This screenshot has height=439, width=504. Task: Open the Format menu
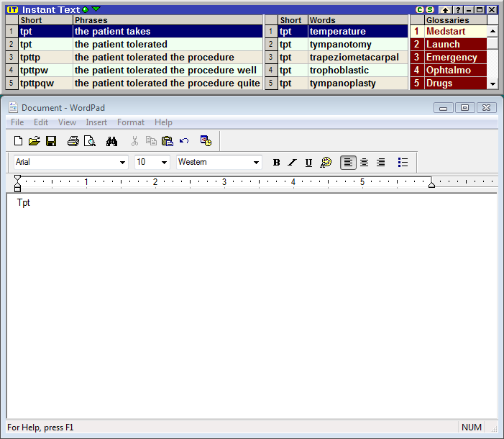[x=131, y=122]
